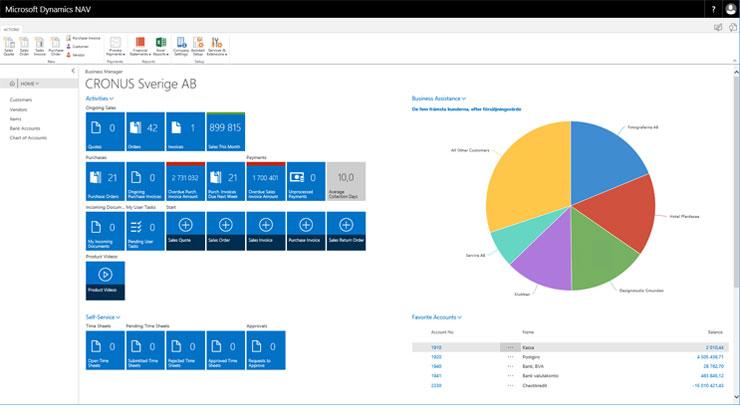Click the Sales Invoice plus tile
Image resolution: width=740 pixels, height=415 pixels.
click(265, 229)
